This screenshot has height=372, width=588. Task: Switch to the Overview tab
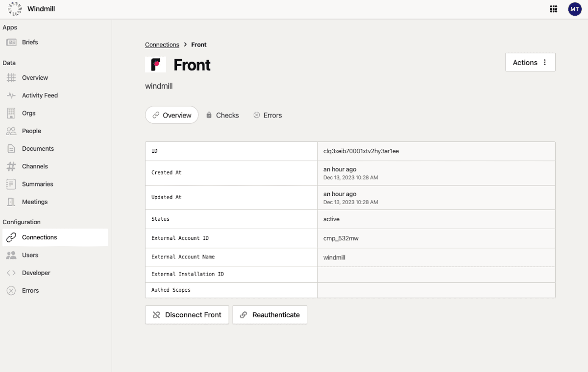171,115
